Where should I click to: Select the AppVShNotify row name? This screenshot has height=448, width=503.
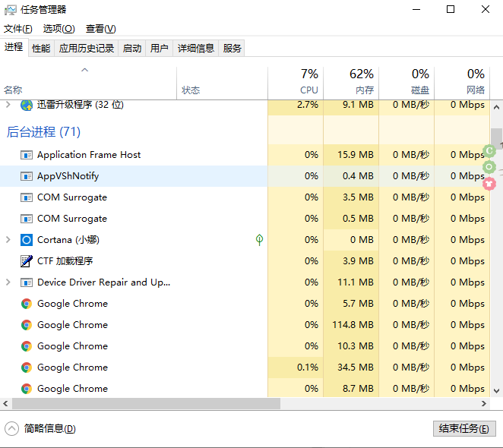coord(68,176)
